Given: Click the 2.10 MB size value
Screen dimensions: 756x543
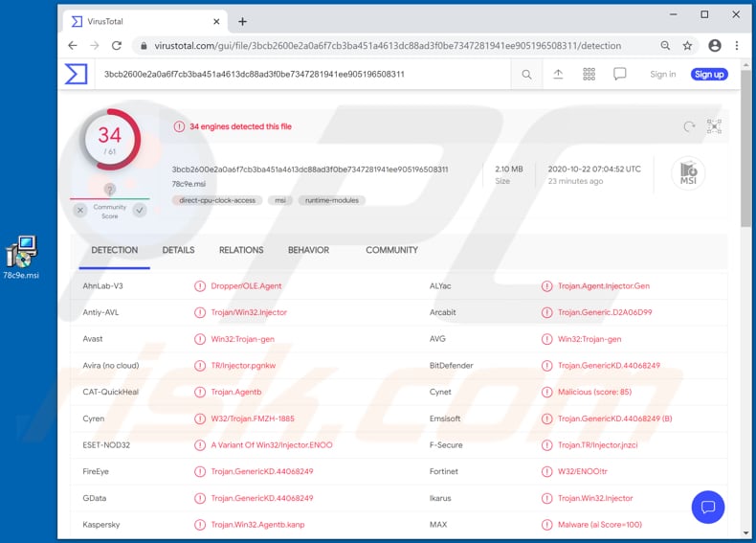Looking at the screenshot, I should click(509, 169).
